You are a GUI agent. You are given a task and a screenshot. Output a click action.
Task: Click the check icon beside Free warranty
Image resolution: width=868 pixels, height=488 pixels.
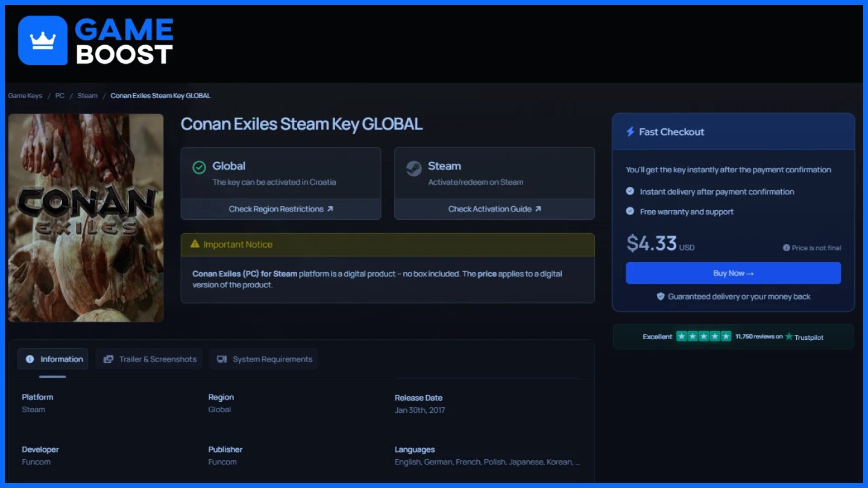[x=630, y=211]
